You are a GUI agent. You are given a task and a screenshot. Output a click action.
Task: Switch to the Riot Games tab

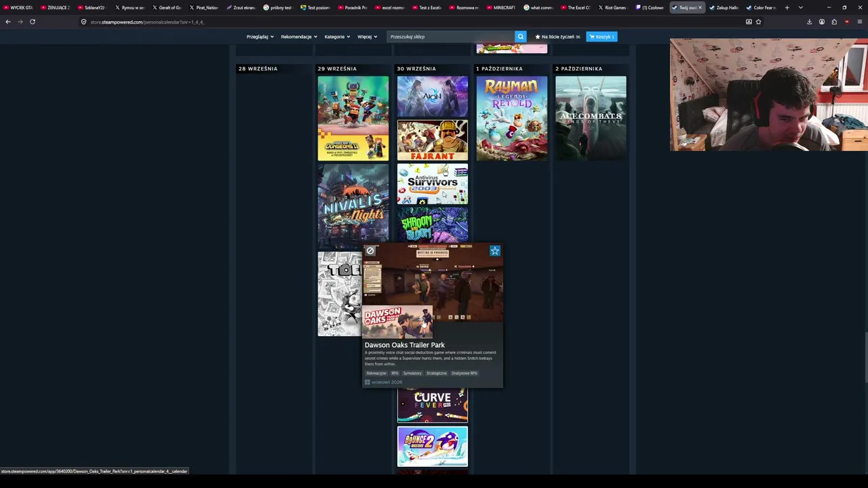[612, 7]
